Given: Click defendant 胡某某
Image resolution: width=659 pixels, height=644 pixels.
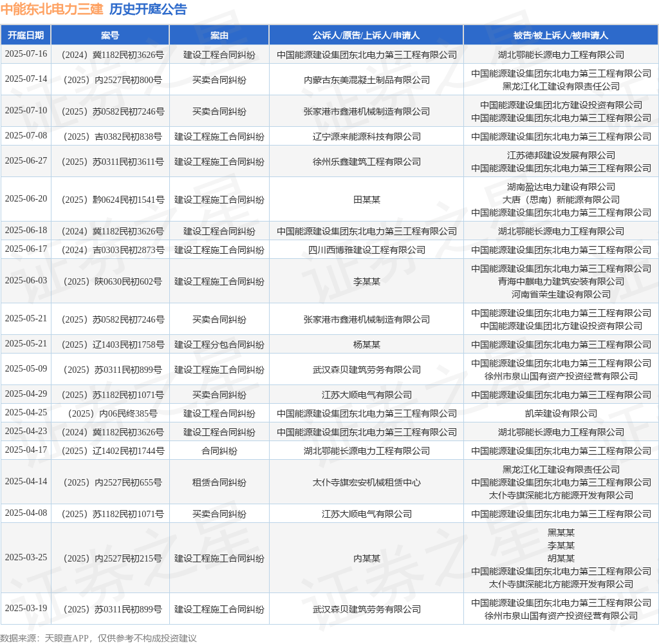Looking at the screenshot, I should tap(561, 558).
